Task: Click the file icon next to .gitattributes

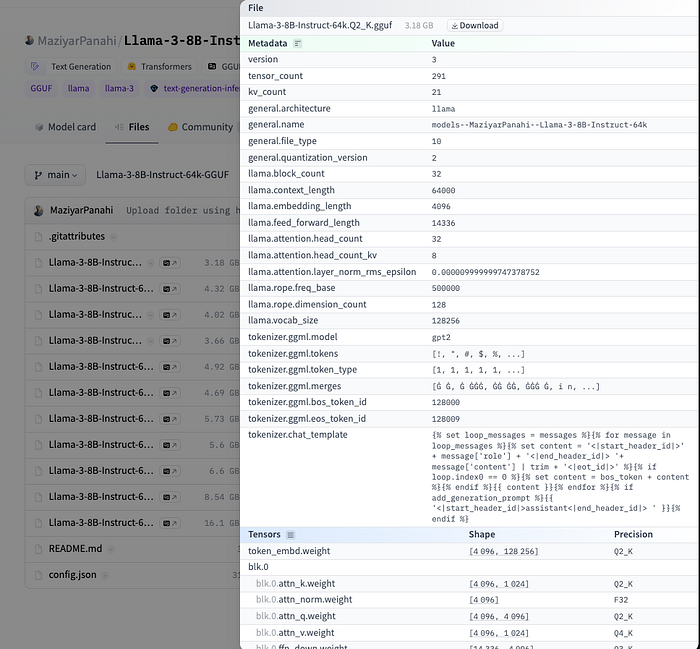Action: pyautogui.click(x=39, y=237)
